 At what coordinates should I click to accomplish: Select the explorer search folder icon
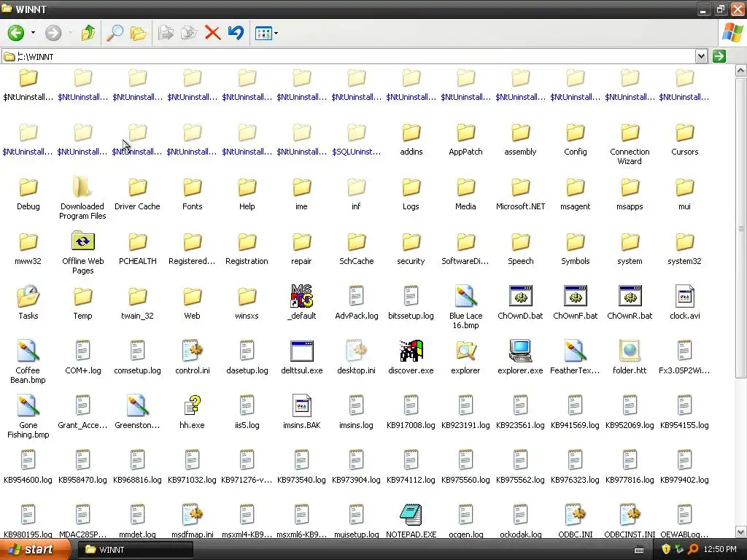(x=466, y=357)
